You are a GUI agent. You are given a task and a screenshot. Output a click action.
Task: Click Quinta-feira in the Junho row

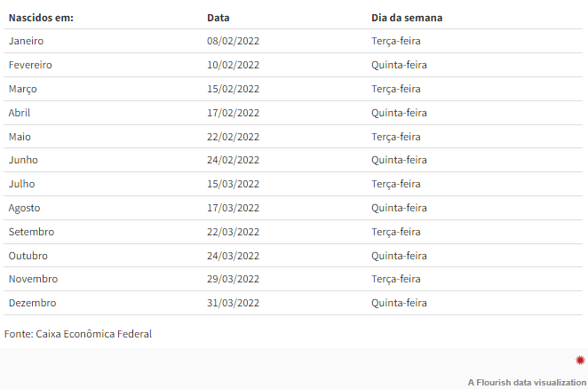point(399,160)
